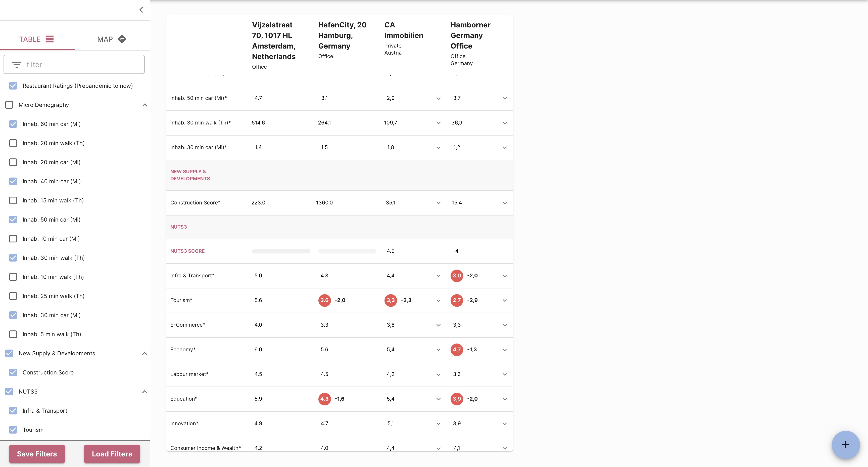Expand CA Immobilien Construction Score cell
Image resolution: width=868 pixels, height=467 pixels.
pyautogui.click(x=438, y=203)
